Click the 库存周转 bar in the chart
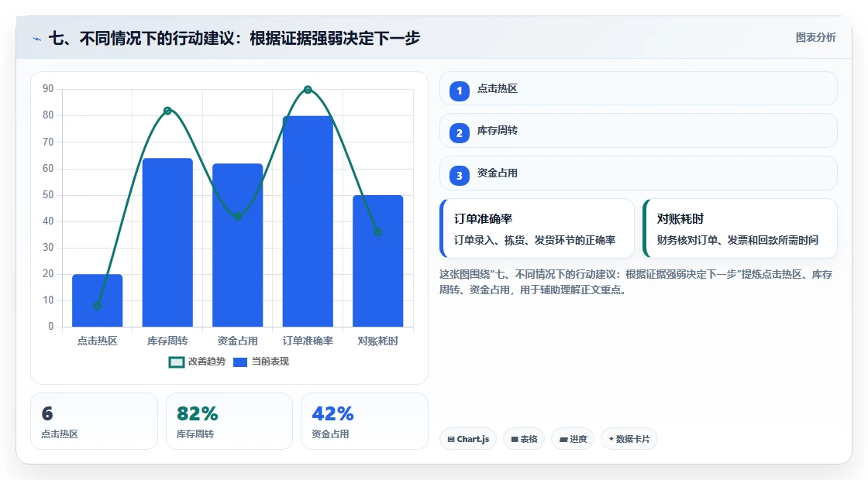This screenshot has height=480, width=868. point(167,242)
